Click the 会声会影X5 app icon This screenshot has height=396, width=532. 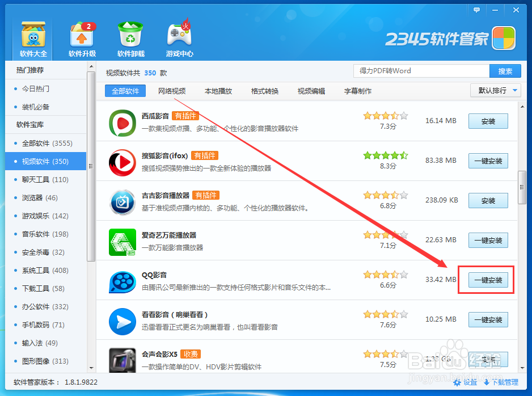click(x=122, y=360)
